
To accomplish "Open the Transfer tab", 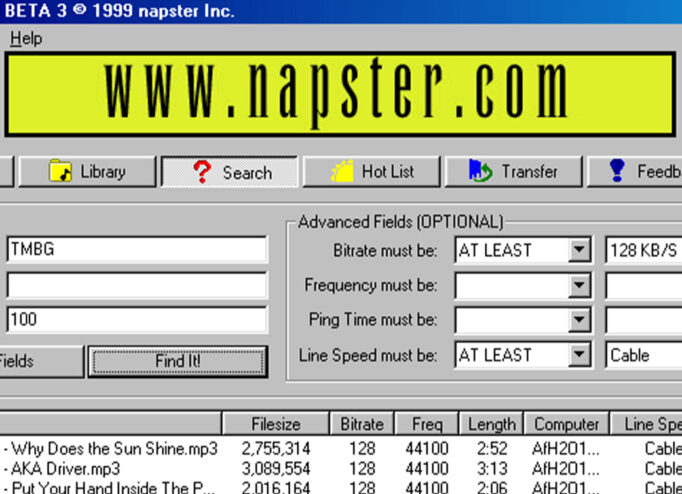I will tap(514, 172).
